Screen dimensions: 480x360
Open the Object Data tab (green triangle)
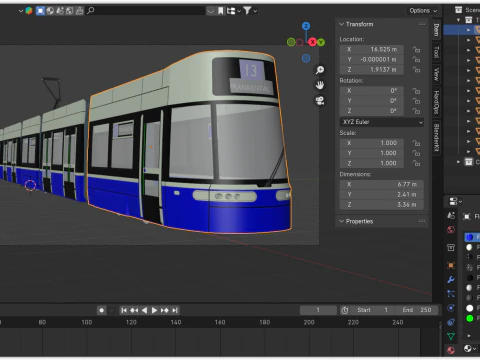pyautogui.click(x=451, y=336)
